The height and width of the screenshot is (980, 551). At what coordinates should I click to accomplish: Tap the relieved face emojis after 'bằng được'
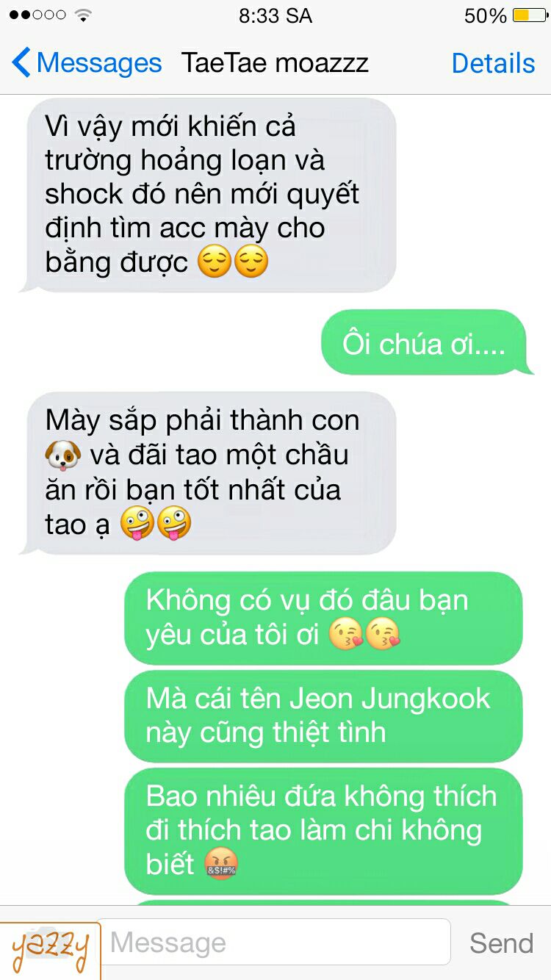[x=233, y=262]
